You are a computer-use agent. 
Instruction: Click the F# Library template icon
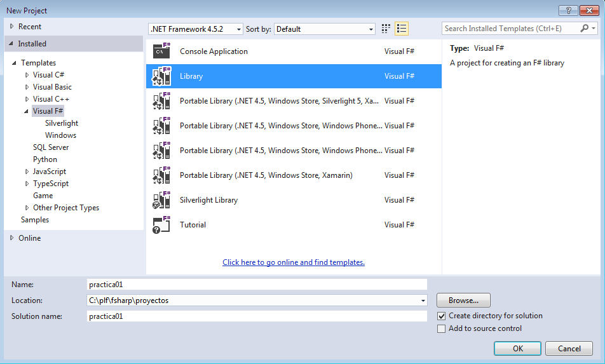[161, 76]
